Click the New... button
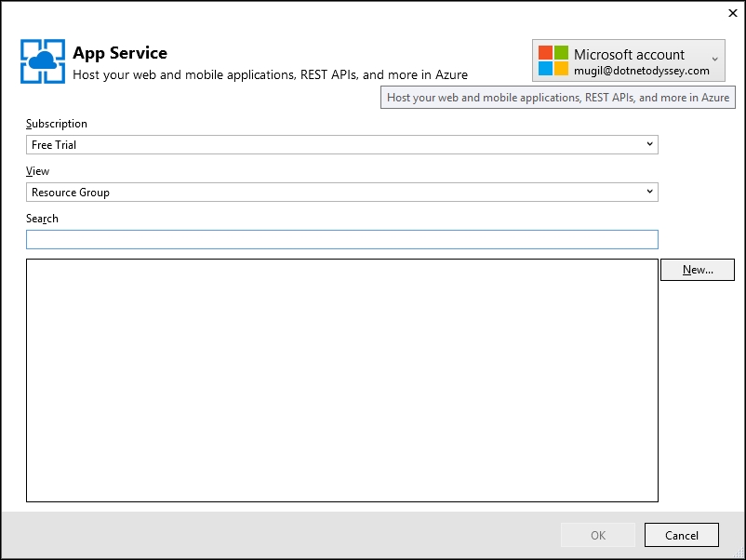The width and height of the screenshot is (746, 560). click(x=698, y=270)
